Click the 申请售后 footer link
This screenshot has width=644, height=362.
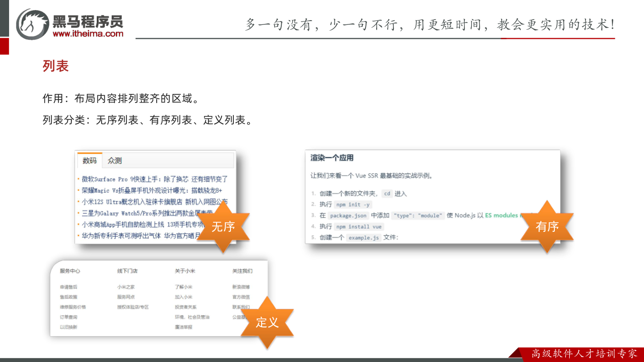(x=69, y=287)
